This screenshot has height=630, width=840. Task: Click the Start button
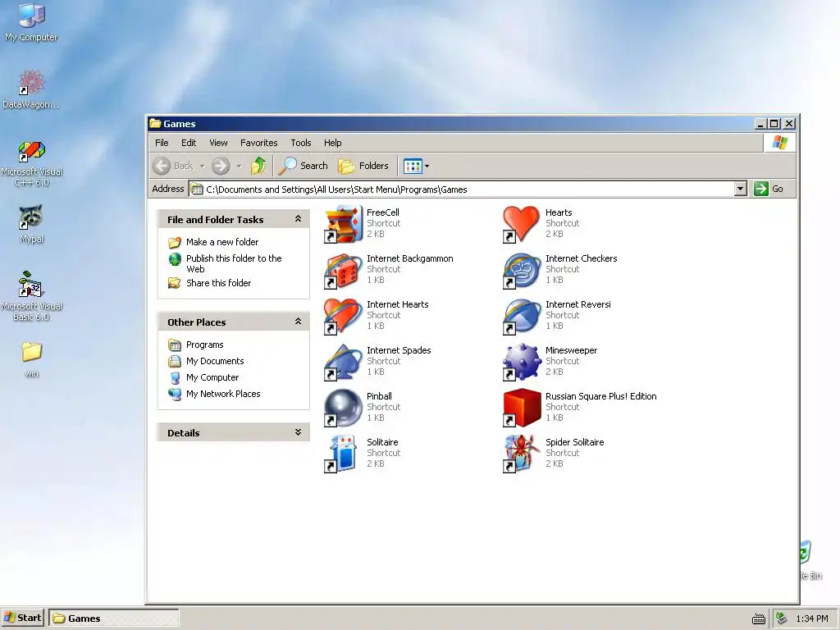tap(22, 619)
